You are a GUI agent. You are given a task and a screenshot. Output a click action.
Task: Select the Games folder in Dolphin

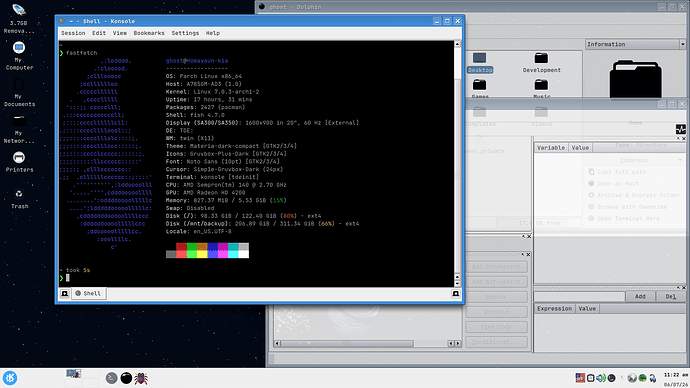click(480, 89)
